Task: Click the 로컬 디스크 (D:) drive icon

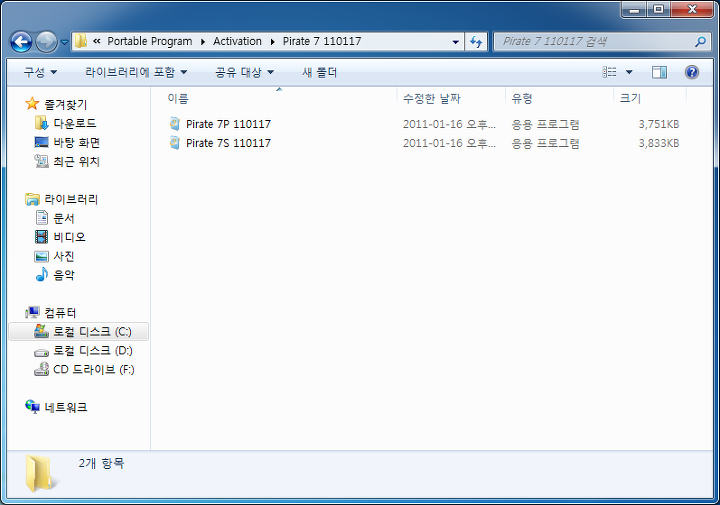Action: (41, 352)
